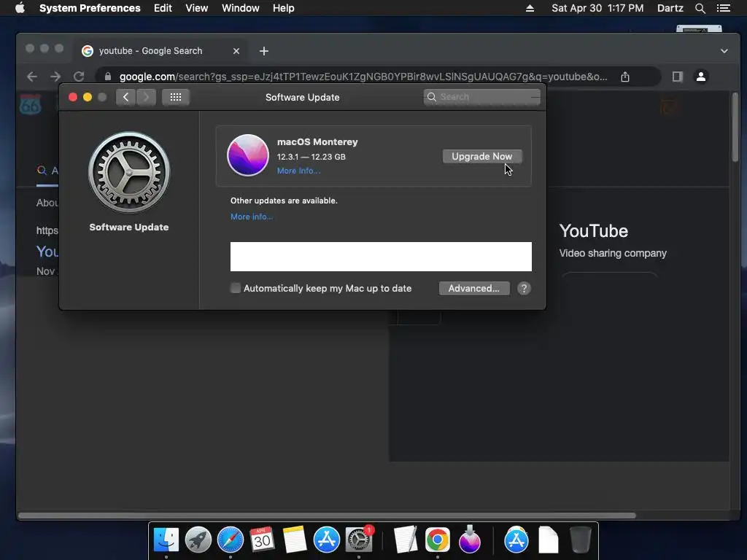The width and height of the screenshot is (747, 560).
Task: Open the blue App Store icon in Dock
Action: pyautogui.click(x=326, y=540)
